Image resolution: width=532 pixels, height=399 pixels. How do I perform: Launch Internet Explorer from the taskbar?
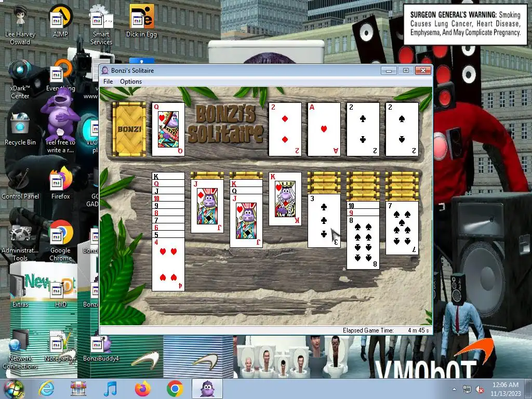tap(46, 389)
